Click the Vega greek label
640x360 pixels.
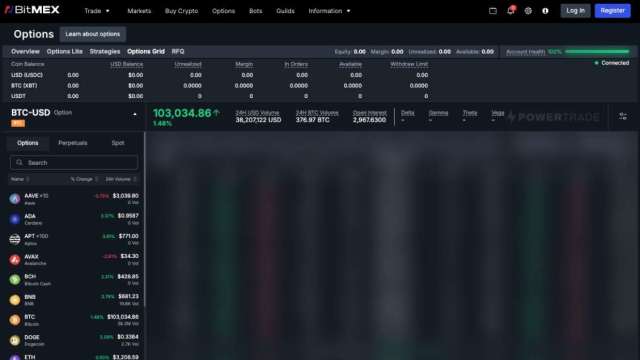click(x=498, y=113)
